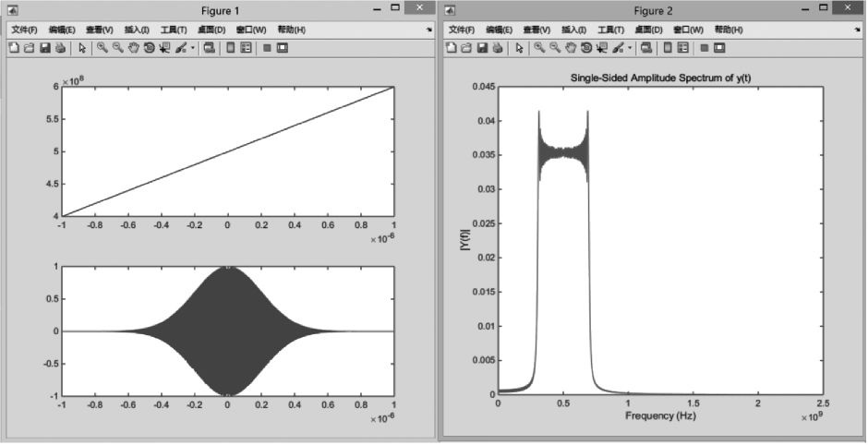Open 文件(F) menu in Figure 1

pos(24,30)
